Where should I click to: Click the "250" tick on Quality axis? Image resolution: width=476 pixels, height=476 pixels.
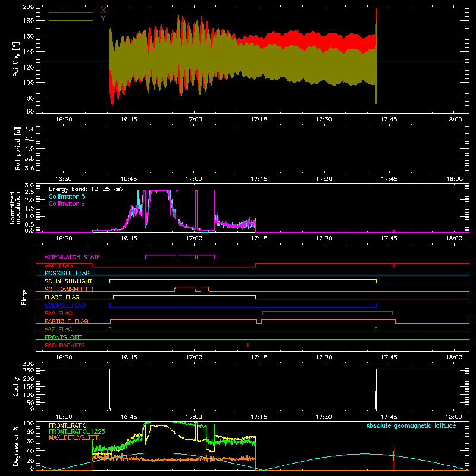29,370
